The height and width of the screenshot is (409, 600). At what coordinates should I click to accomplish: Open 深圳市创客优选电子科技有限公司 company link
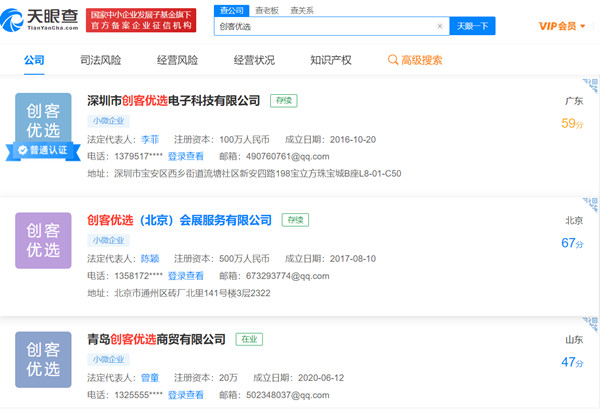coord(174,101)
